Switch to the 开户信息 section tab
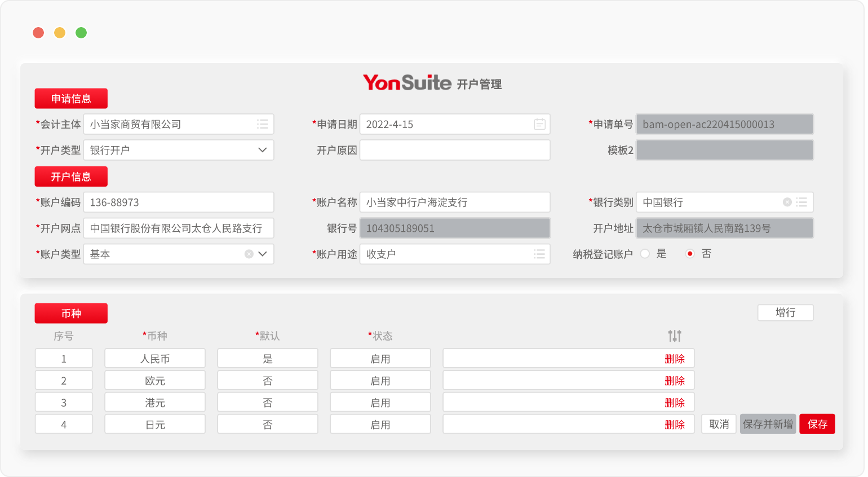This screenshot has height=477, width=868. click(x=71, y=176)
